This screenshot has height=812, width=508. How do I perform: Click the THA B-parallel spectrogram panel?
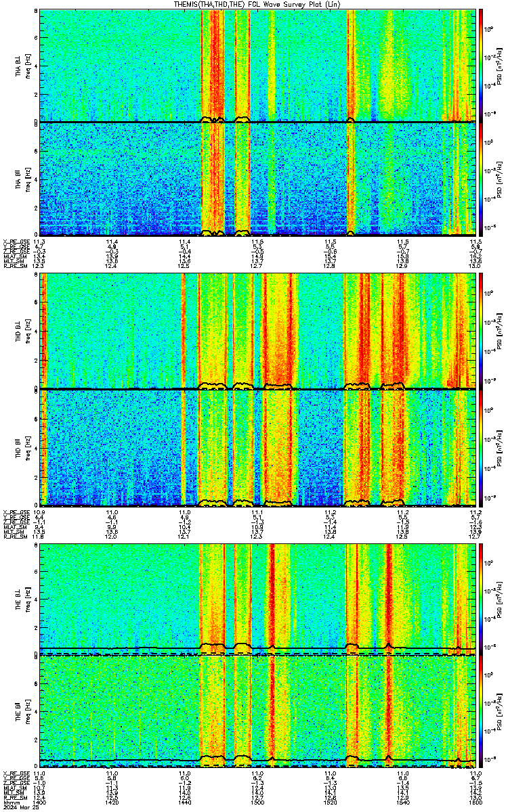click(258, 179)
